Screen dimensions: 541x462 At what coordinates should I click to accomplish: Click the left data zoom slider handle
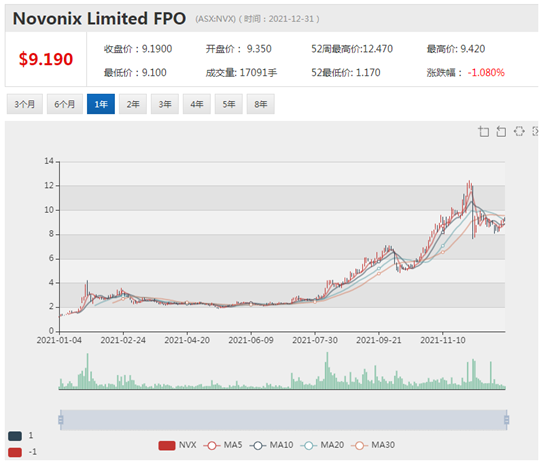point(61,420)
